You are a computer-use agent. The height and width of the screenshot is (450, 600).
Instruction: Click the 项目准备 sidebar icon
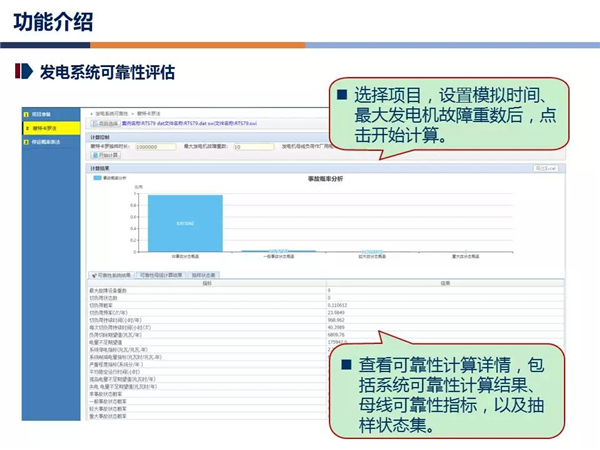tap(28, 116)
